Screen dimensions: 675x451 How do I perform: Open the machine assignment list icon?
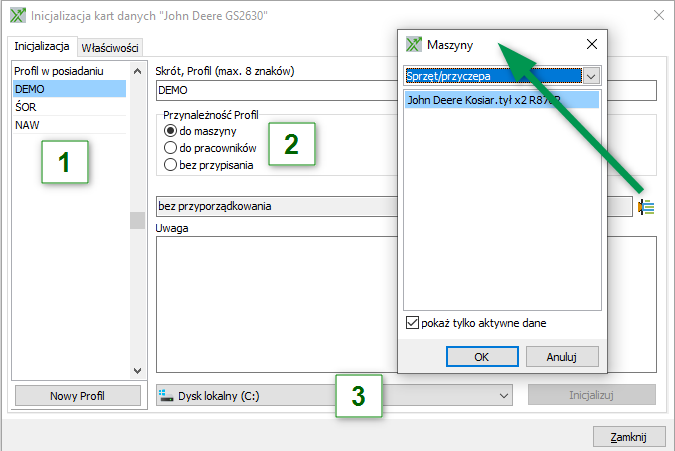pyautogui.click(x=646, y=207)
